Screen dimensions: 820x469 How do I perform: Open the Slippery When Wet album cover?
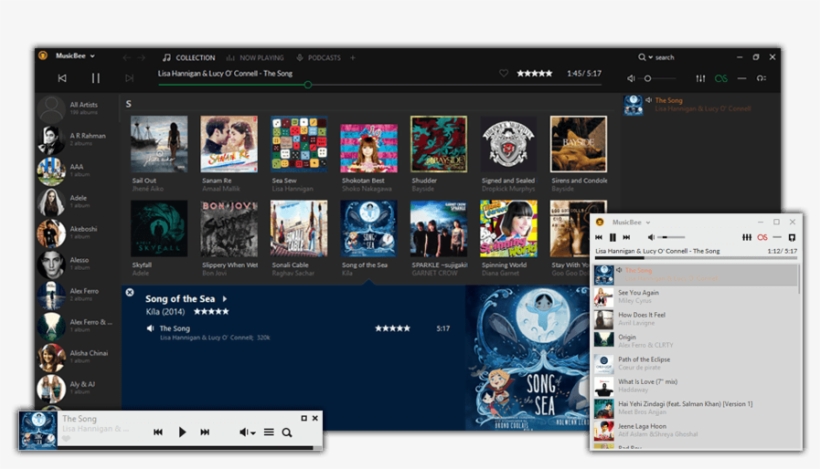click(x=229, y=228)
